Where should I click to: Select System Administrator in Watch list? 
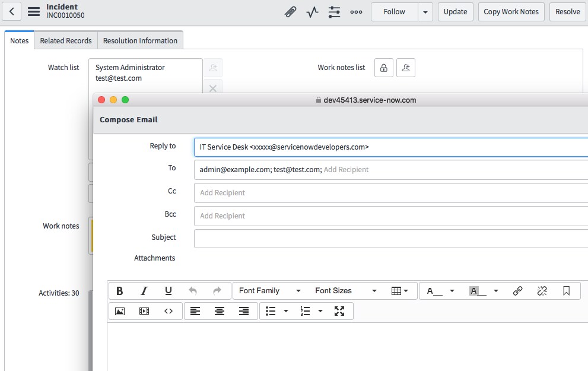(x=130, y=68)
